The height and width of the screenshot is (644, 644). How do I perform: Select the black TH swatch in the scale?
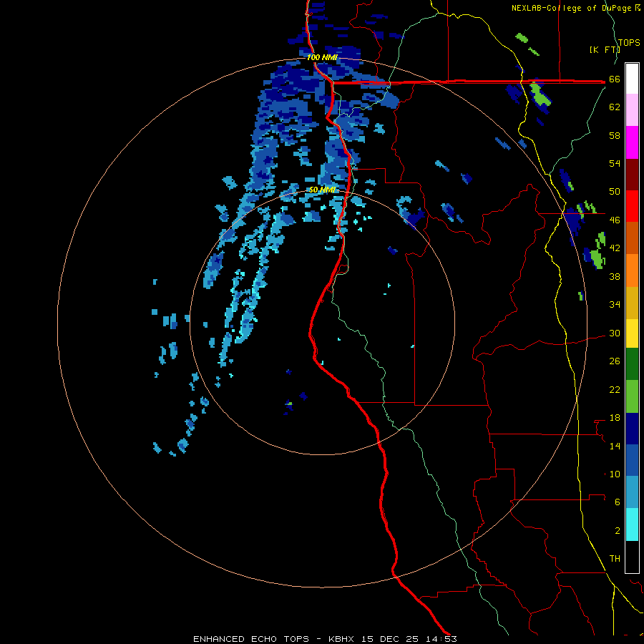click(632, 557)
